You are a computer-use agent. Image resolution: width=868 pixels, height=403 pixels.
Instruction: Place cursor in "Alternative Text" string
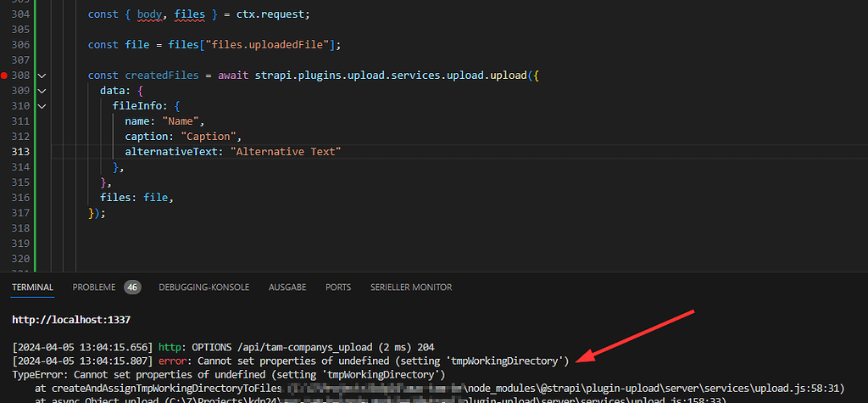click(286, 151)
